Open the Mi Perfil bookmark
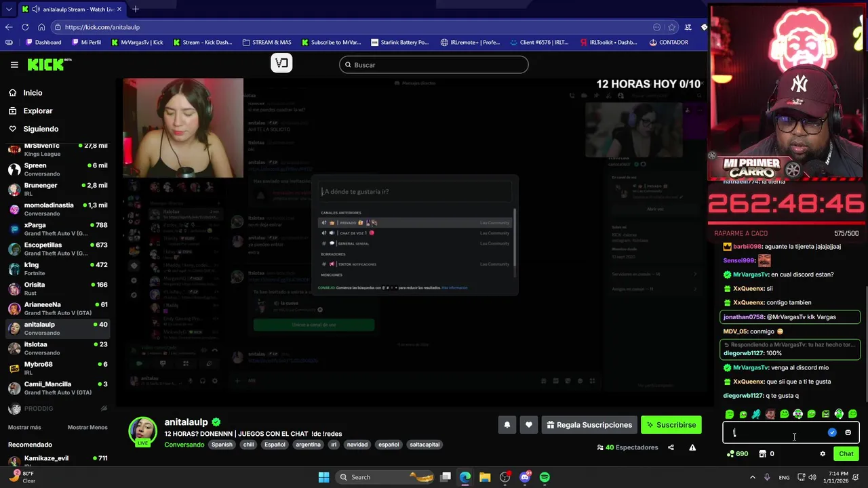 click(x=85, y=42)
